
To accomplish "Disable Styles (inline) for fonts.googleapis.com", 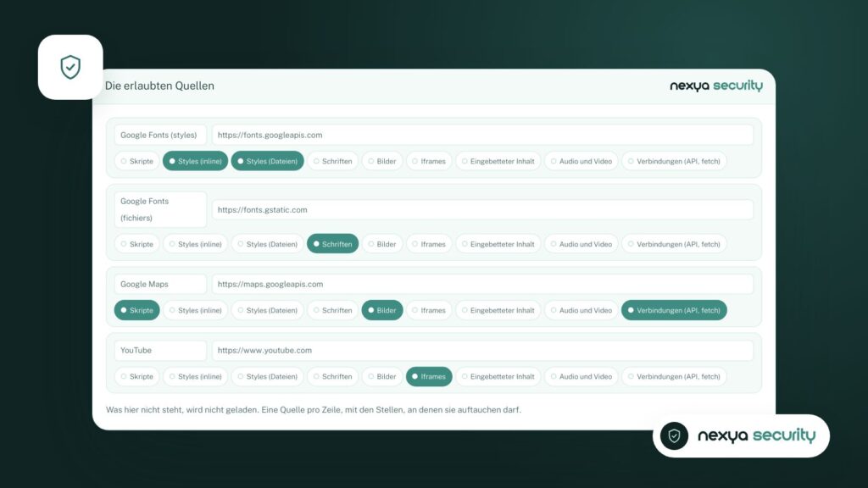I will pyautogui.click(x=196, y=161).
